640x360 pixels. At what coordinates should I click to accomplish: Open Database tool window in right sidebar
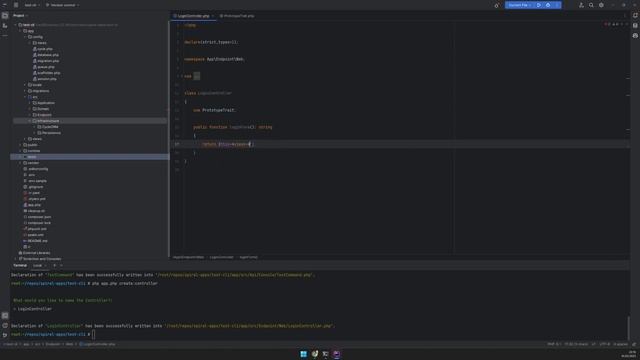click(635, 25)
